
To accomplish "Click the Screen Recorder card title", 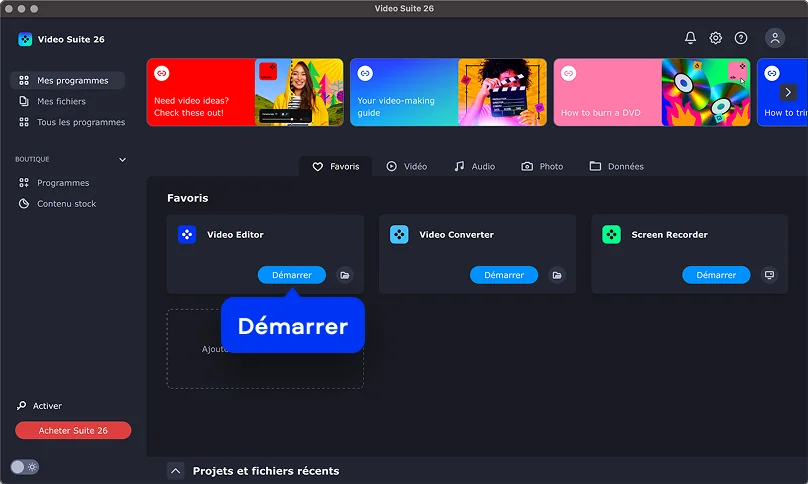I will point(669,235).
